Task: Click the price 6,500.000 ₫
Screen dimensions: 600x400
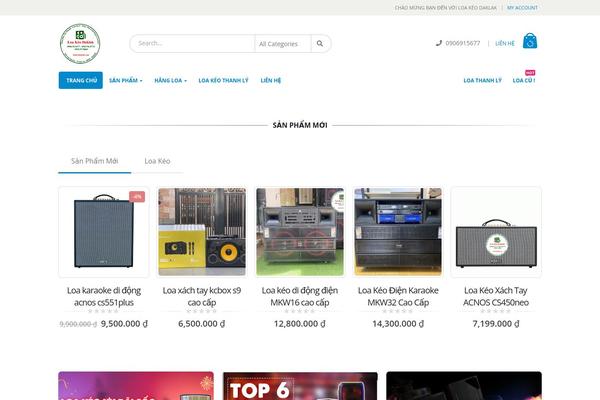Action: tap(202, 324)
